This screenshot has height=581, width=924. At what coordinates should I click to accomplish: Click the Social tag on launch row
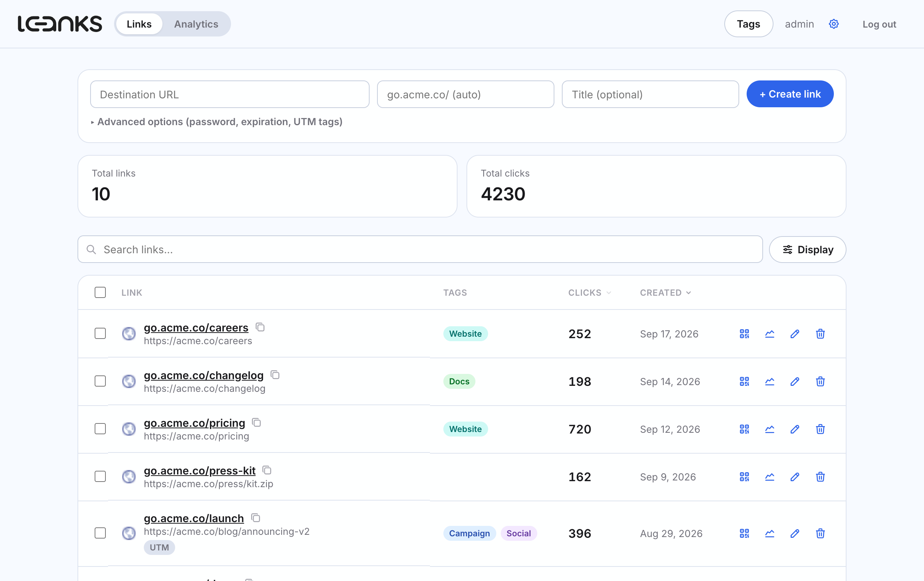point(518,533)
